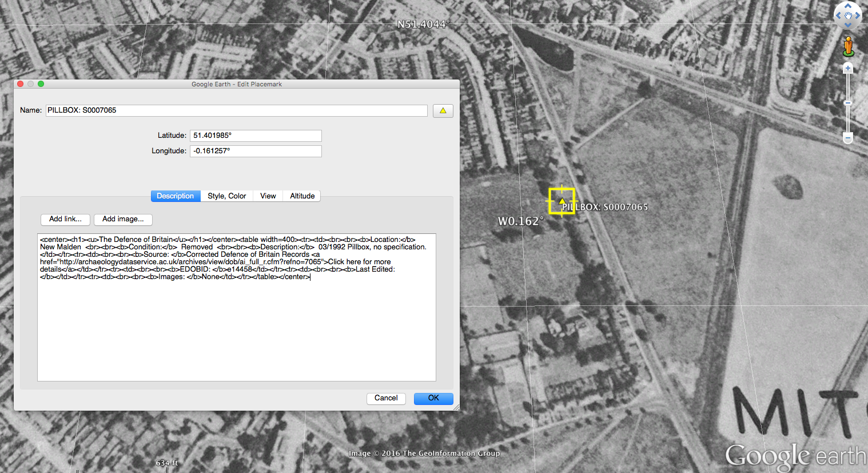Click inside the Name text field

tap(236, 110)
